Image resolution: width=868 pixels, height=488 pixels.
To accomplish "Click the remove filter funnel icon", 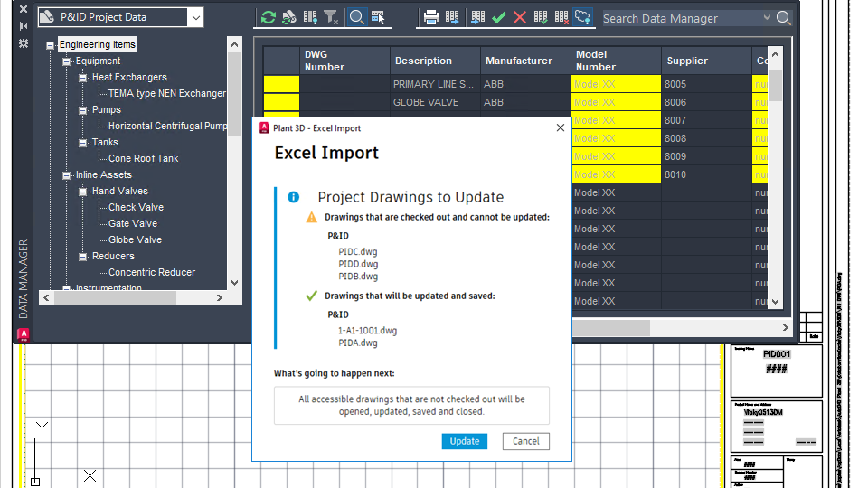I will tap(331, 17).
